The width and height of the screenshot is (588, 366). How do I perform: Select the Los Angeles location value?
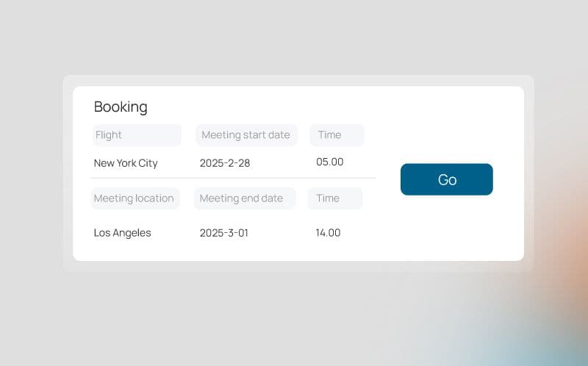123,233
